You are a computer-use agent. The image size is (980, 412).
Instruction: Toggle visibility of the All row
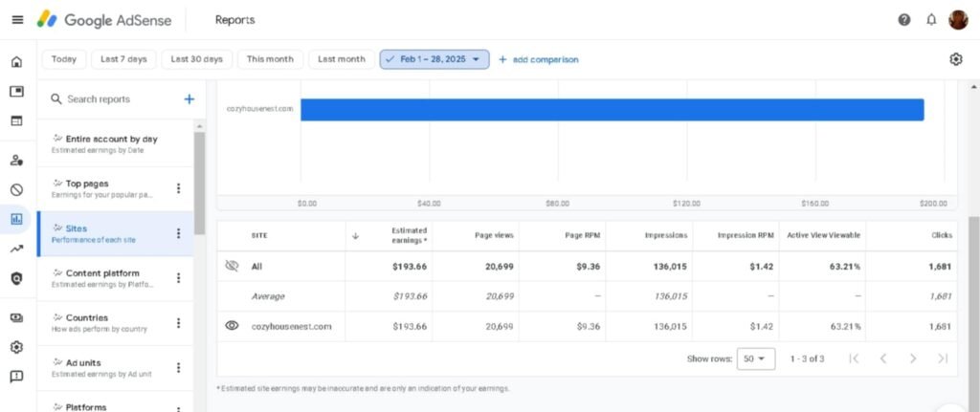tap(231, 267)
